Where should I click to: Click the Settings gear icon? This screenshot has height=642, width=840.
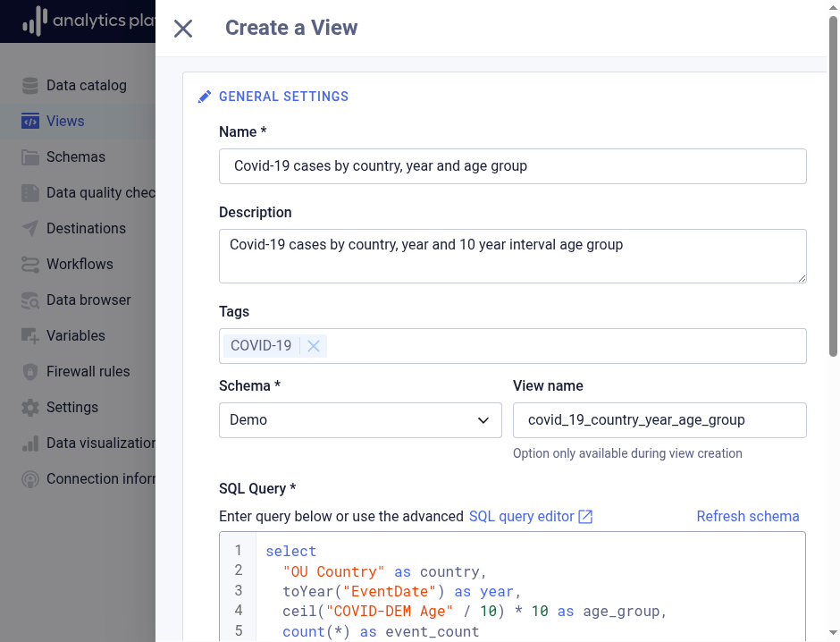pos(30,407)
